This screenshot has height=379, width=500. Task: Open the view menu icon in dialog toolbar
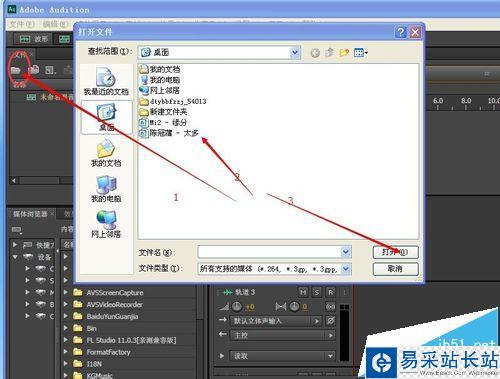click(361, 52)
